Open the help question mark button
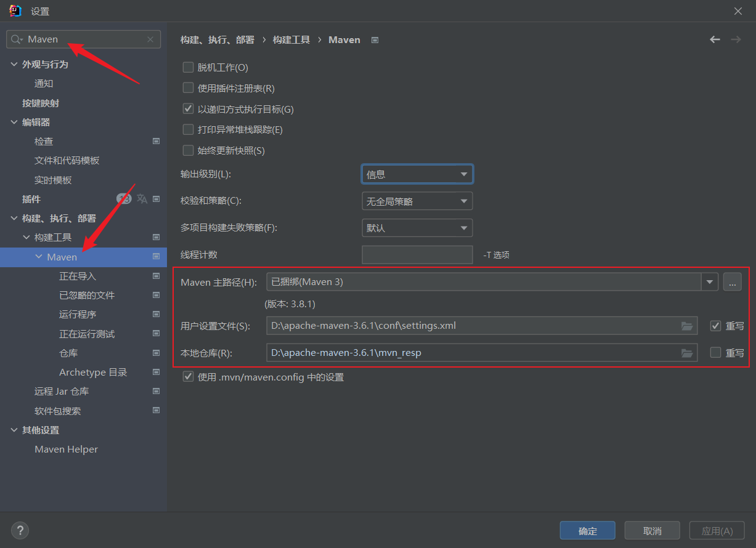756x548 pixels. click(x=20, y=530)
